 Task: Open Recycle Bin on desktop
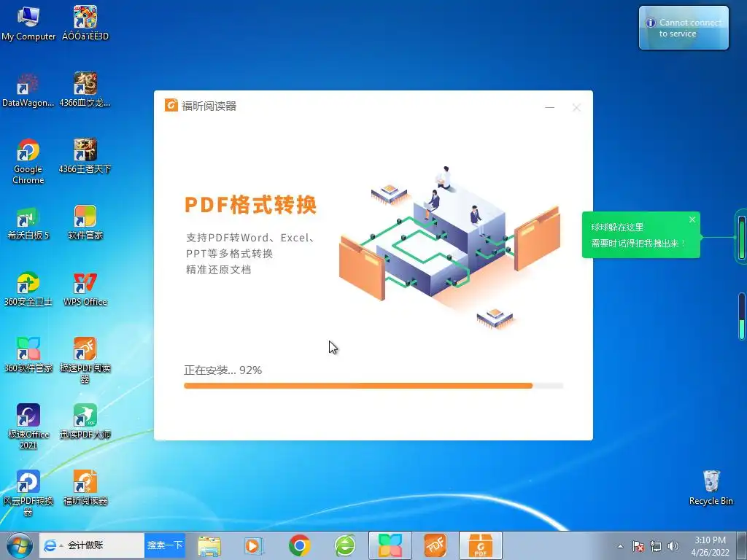pyautogui.click(x=711, y=488)
